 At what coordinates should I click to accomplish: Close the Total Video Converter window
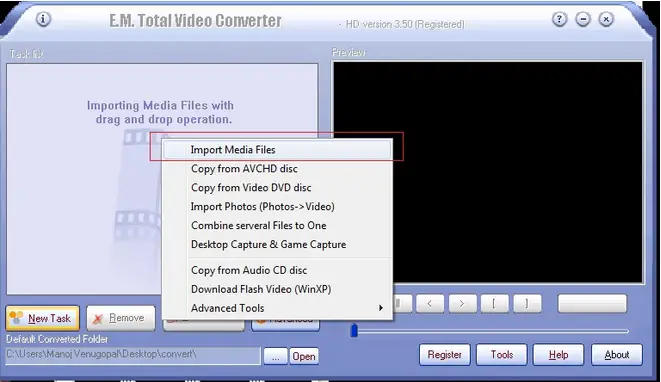pyautogui.click(x=606, y=19)
